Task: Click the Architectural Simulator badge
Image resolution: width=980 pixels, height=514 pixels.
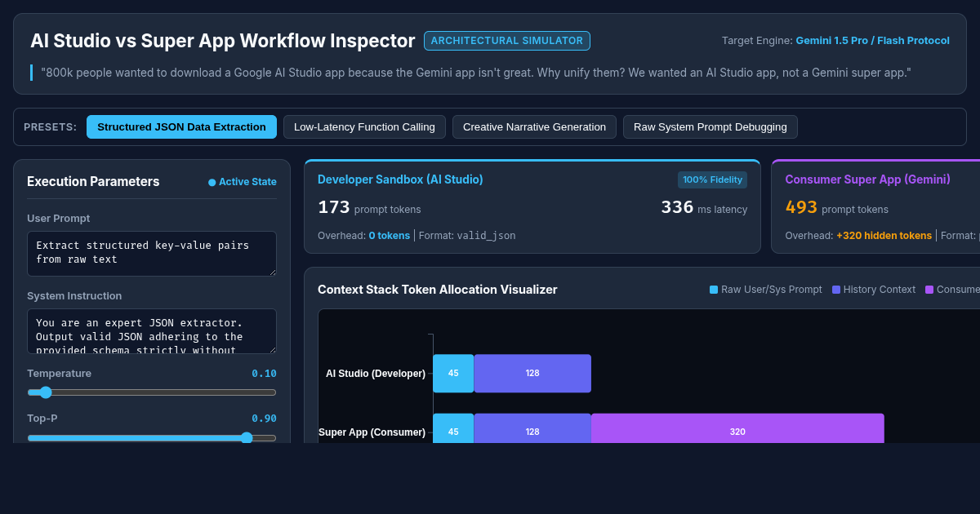Action: (x=507, y=41)
